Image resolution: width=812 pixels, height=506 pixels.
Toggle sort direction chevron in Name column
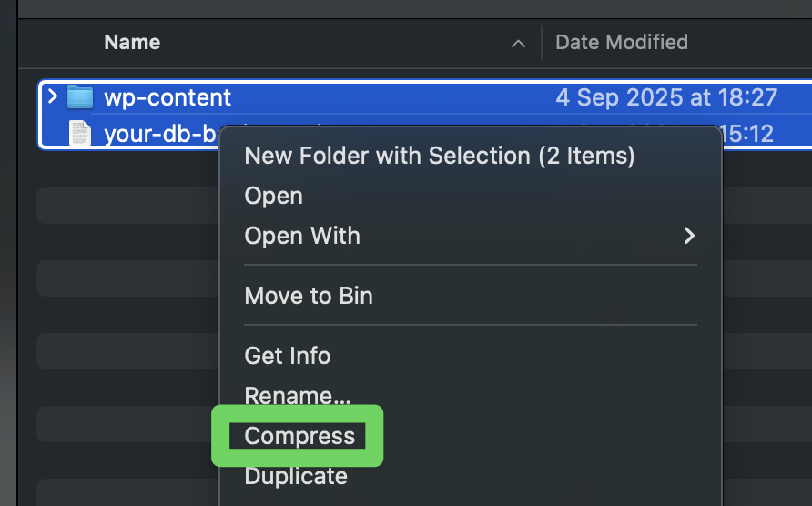pos(518,43)
